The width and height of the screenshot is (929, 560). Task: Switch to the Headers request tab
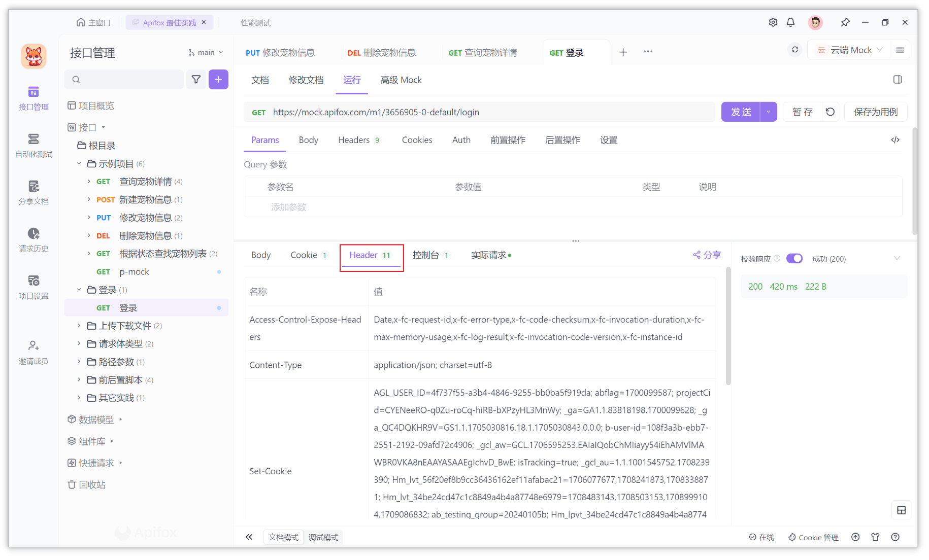[x=354, y=139]
